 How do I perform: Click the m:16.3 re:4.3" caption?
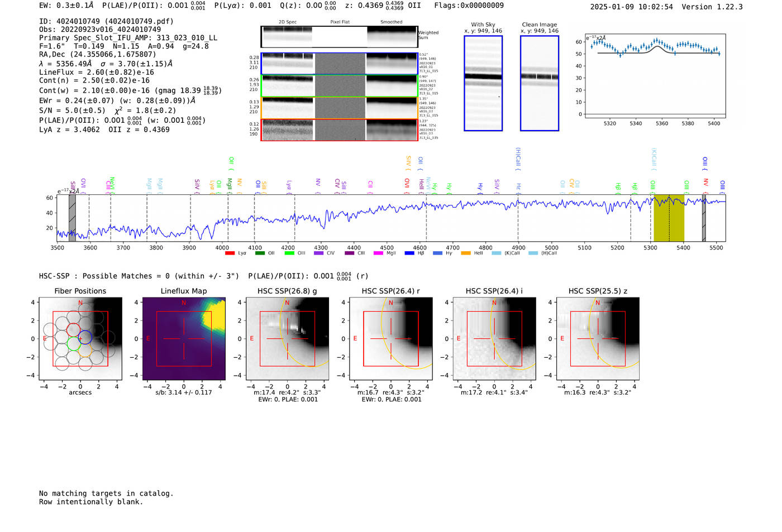[x=598, y=392]
